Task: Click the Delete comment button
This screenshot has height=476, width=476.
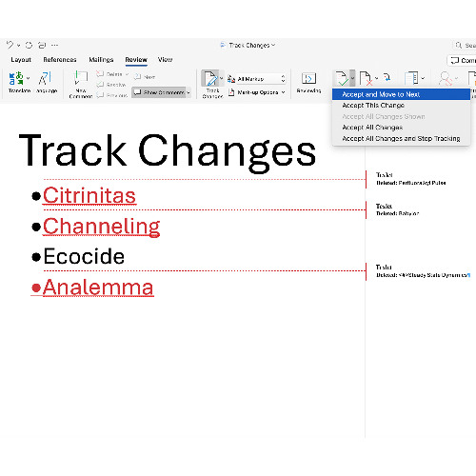Action: (x=109, y=74)
